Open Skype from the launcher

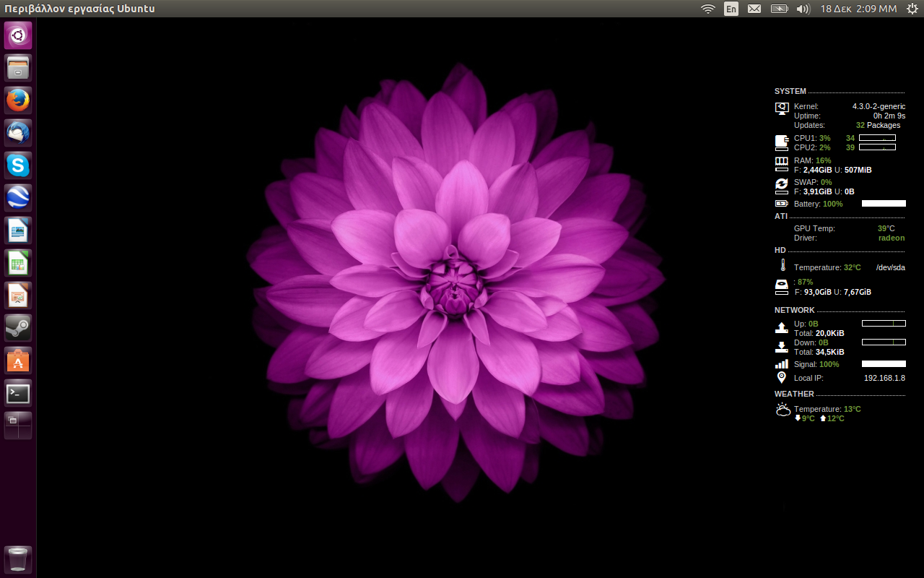[x=18, y=165]
